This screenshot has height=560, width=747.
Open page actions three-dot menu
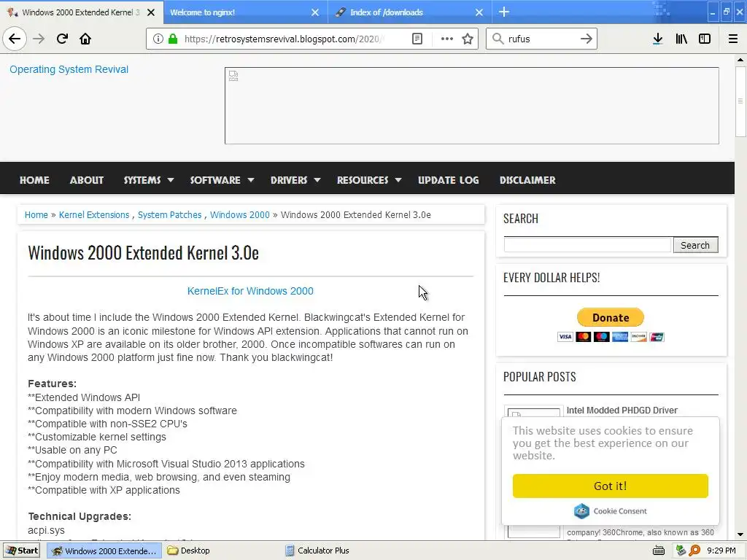(447, 39)
